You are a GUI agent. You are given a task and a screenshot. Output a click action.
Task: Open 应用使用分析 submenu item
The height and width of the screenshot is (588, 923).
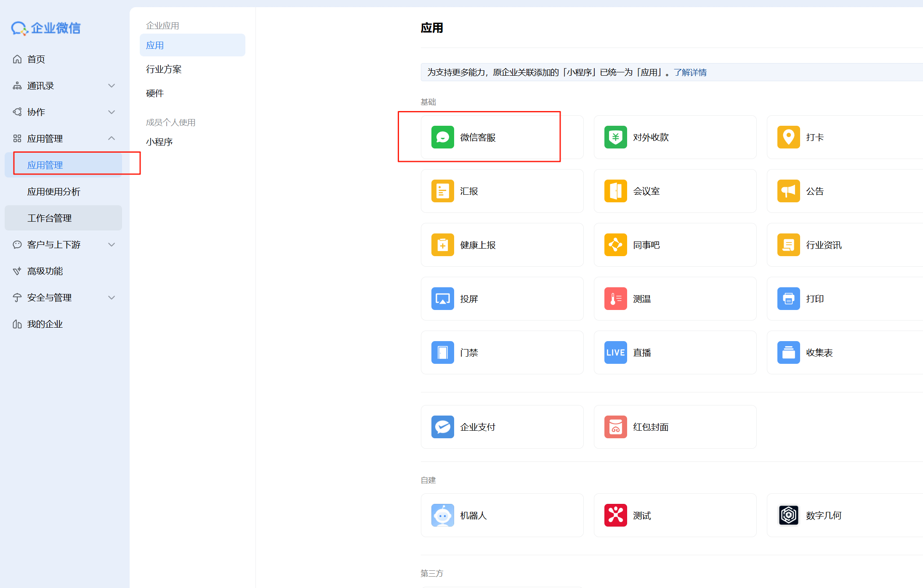click(54, 192)
